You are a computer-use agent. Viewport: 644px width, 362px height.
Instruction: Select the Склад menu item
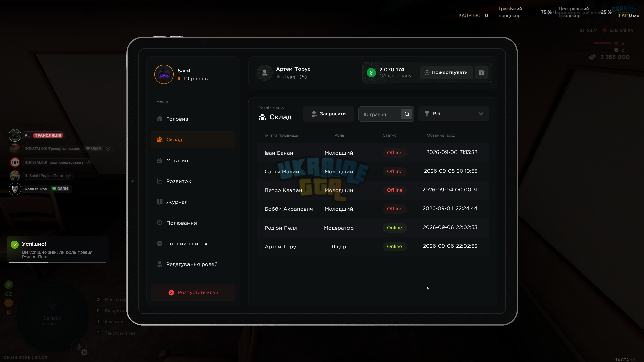pyautogui.click(x=193, y=140)
